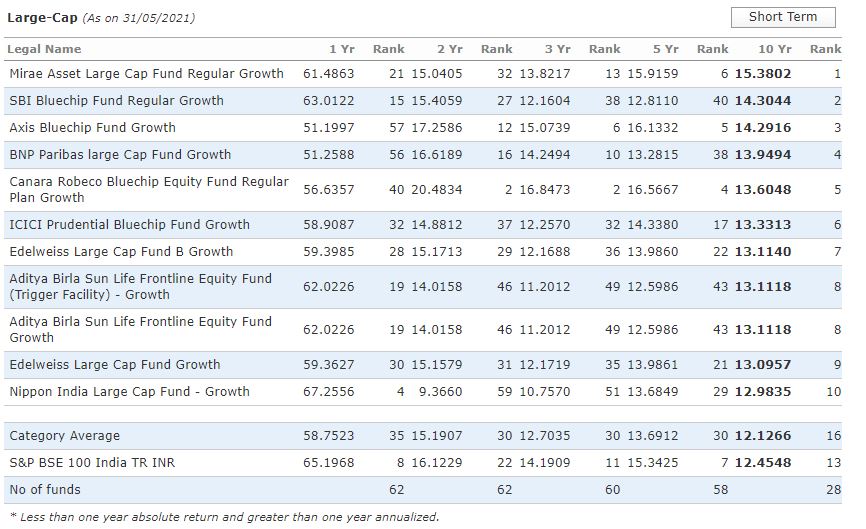Viewport: 866px width, 529px height.
Task: Open SBI Bluechip Fund Regular Growth
Action: coord(116,100)
